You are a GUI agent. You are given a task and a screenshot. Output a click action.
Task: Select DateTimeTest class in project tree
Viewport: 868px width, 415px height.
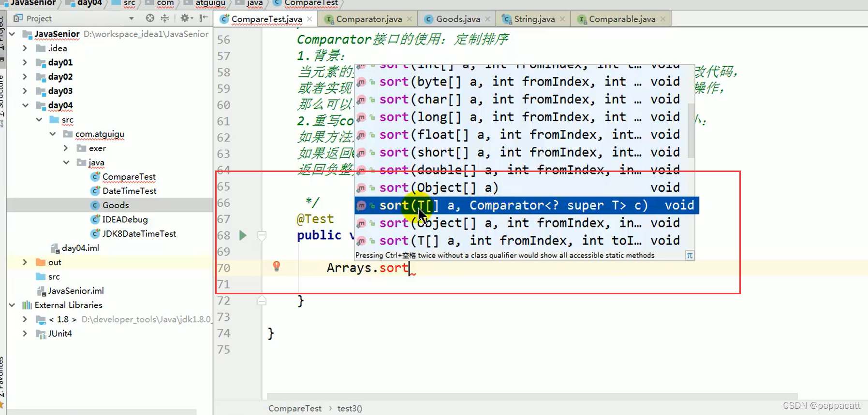click(129, 191)
